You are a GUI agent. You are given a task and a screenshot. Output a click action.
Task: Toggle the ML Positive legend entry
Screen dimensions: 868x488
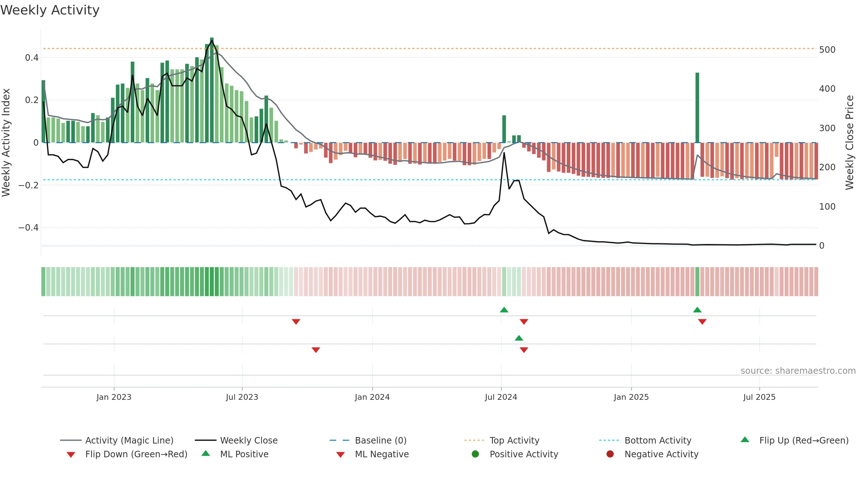235,454
